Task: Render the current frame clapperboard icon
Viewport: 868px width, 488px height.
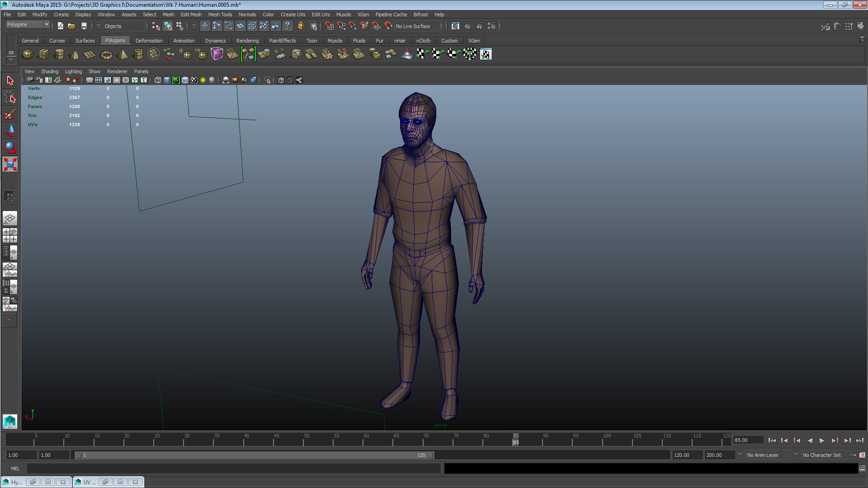Action: coord(467,26)
